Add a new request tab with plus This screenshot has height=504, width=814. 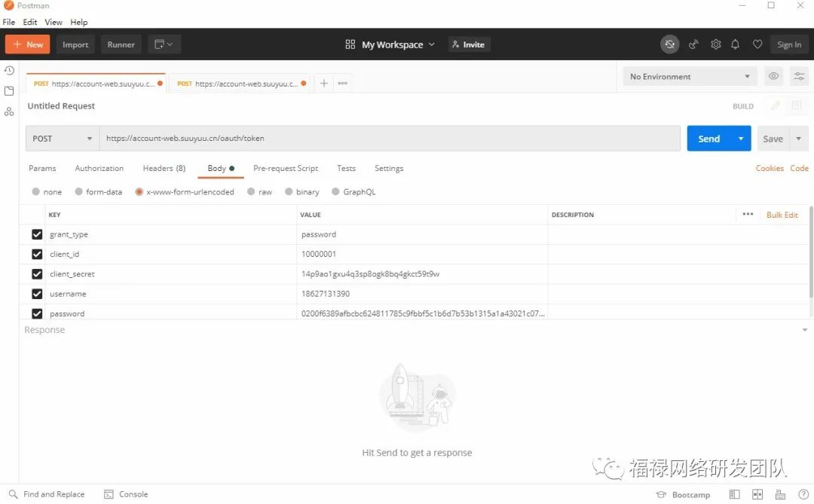(x=324, y=83)
